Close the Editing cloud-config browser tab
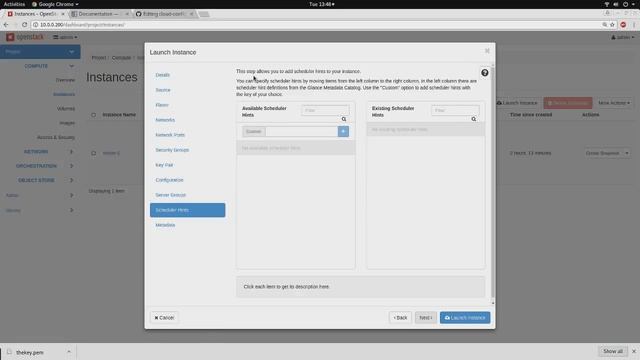Image resolution: width=640 pixels, height=360 pixels. [x=191, y=14]
